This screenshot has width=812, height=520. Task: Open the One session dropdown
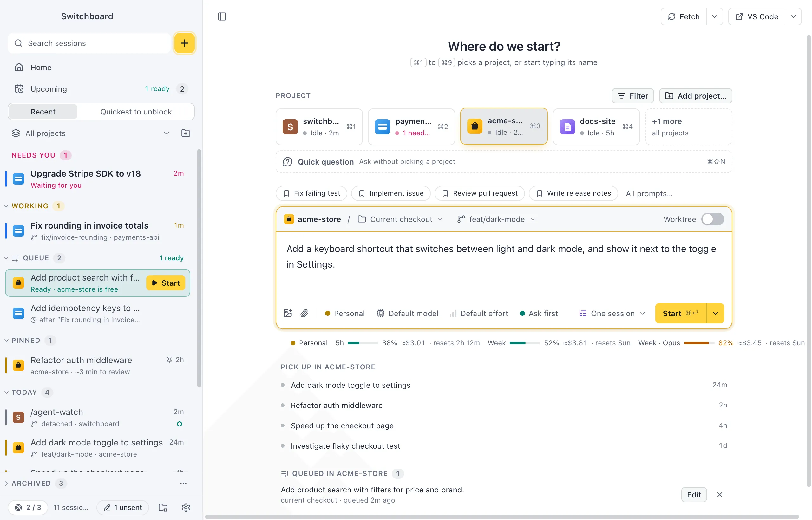coord(612,313)
